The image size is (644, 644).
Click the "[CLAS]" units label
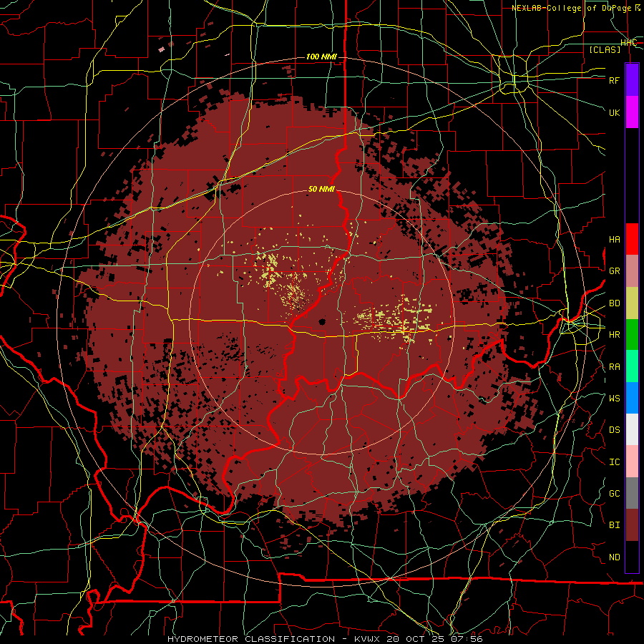click(x=605, y=49)
